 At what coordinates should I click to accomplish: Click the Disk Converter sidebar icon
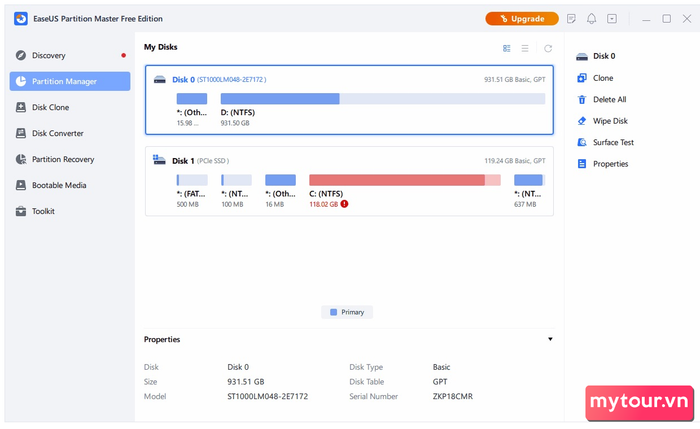tap(21, 133)
